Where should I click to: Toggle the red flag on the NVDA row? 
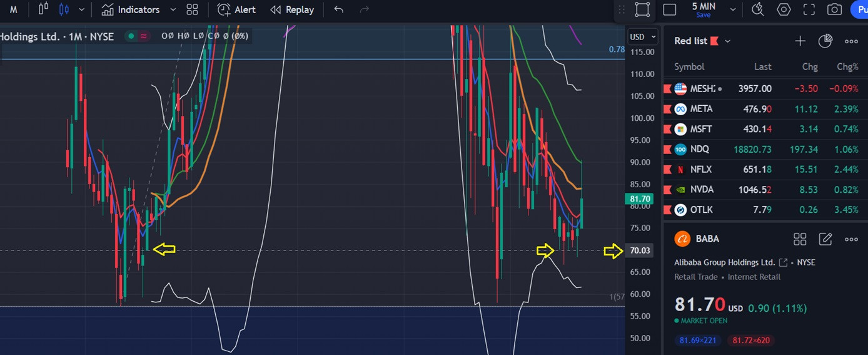667,189
